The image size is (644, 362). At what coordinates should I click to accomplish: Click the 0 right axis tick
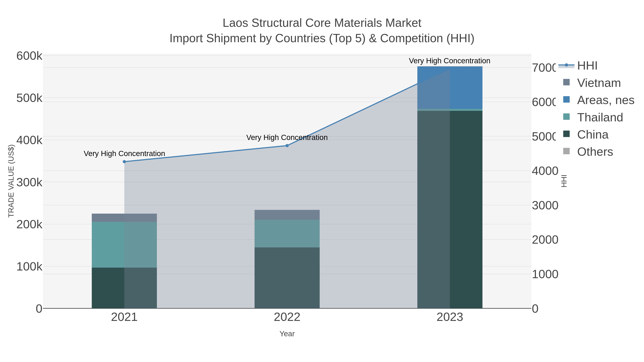pos(535,309)
